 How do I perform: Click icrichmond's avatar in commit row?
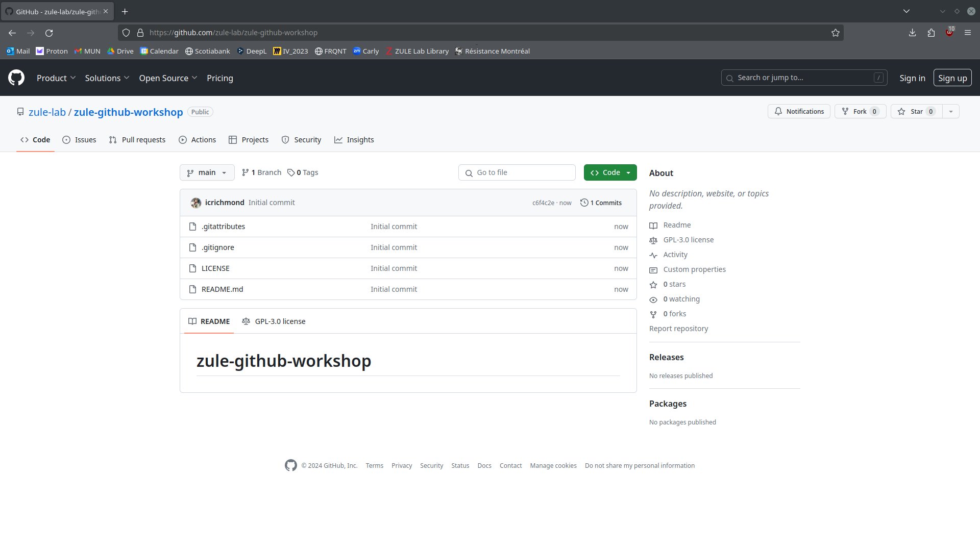[x=195, y=203]
